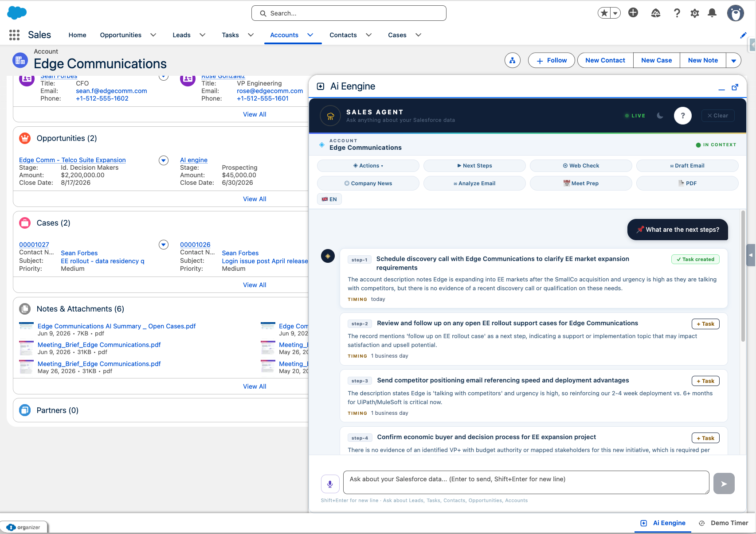This screenshot has height=534, width=756.
Task: Expand the Contacts tab menu chevron
Action: tap(369, 35)
